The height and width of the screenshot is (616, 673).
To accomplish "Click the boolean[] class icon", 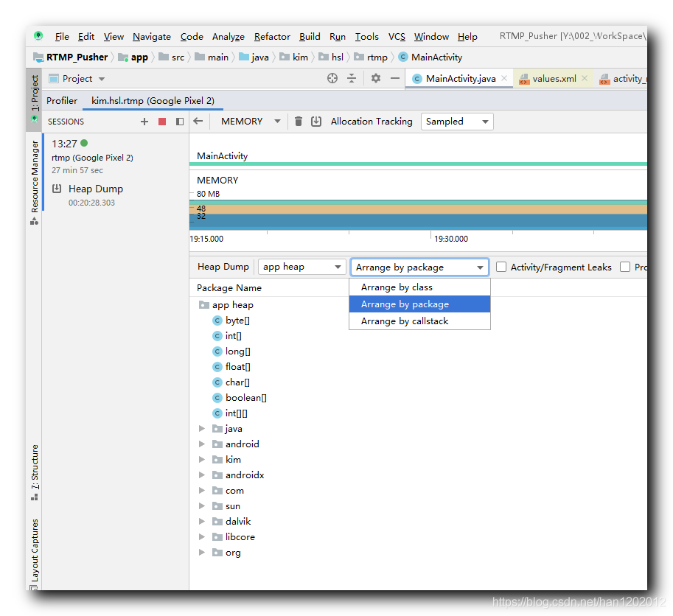I will point(217,398).
